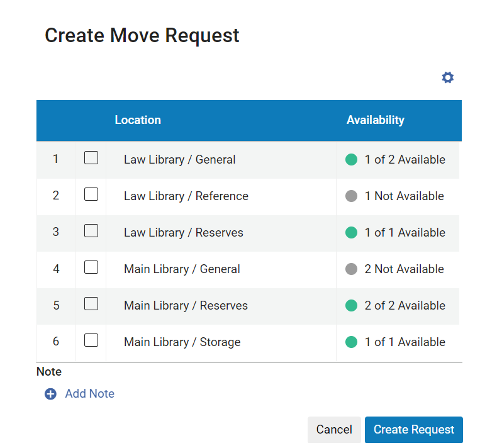This screenshot has height=448, width=497.
Task: Enable the Main Library / General checkbox
Action: [x=91, y=267]
